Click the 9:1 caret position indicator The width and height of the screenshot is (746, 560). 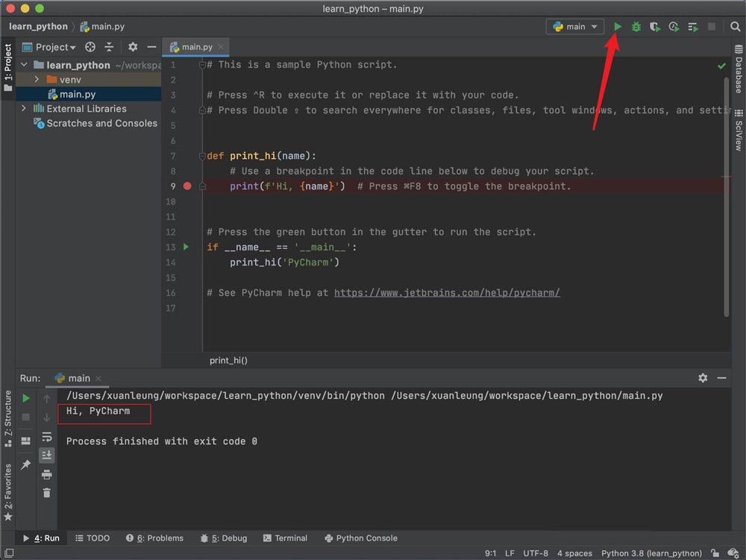click(491, 553)
